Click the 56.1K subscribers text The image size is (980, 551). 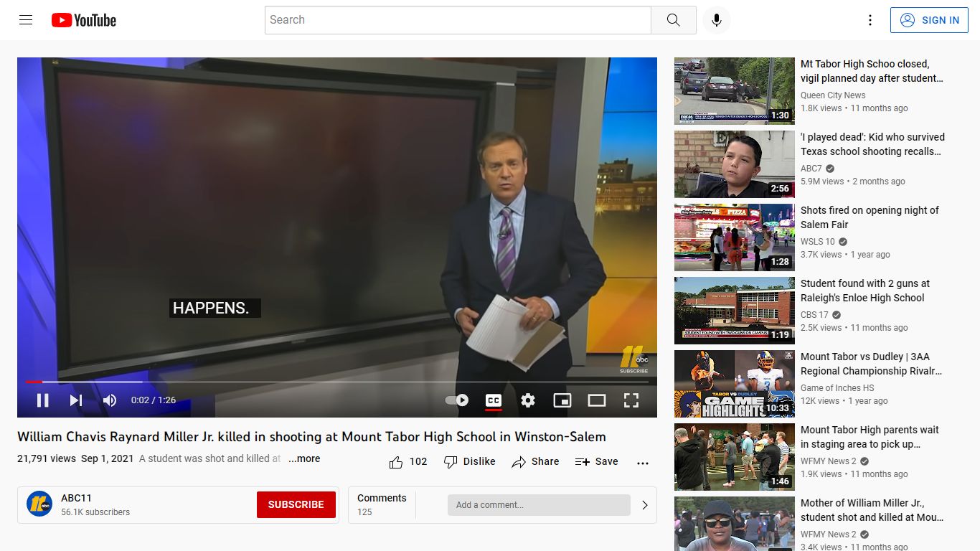click(x=95, y=512)
